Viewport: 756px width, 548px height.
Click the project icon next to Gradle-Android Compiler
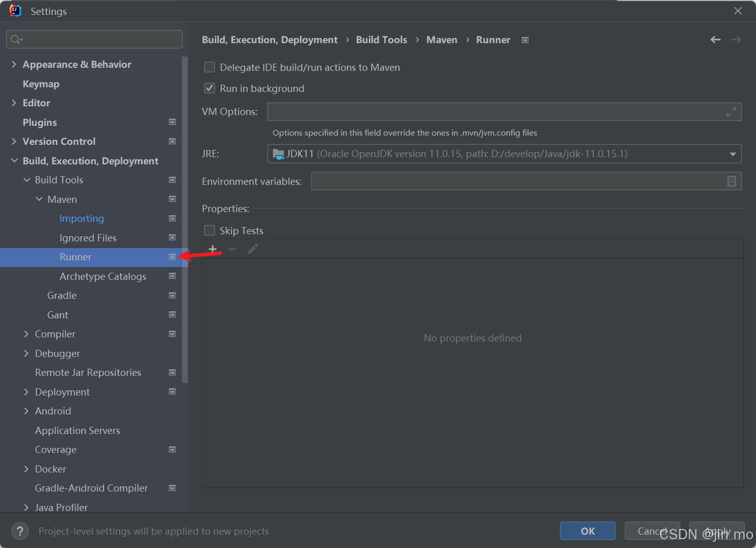point(173,488)
